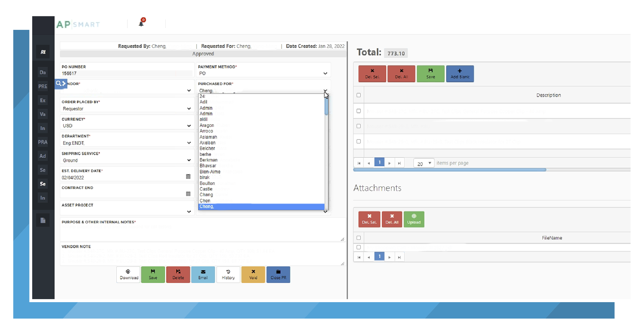Select the PRA item in the sidebar
Image resolution: width=644 pixels, height=333 pixels.
pyautogui.click(x=43, y=142)
